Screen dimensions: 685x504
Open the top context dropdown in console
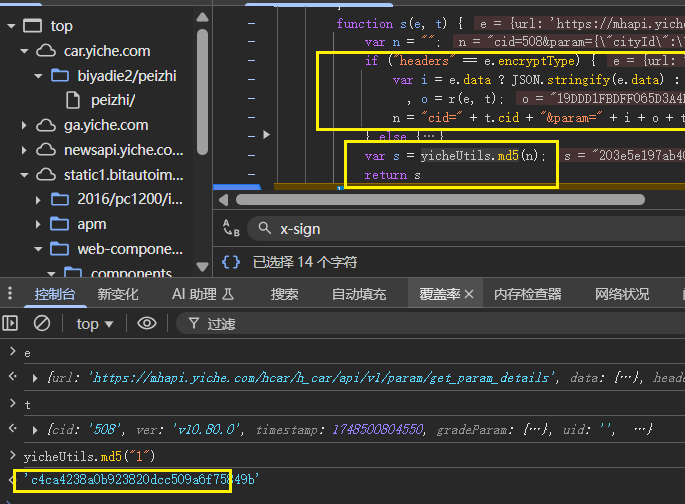[x=95, y=324]
